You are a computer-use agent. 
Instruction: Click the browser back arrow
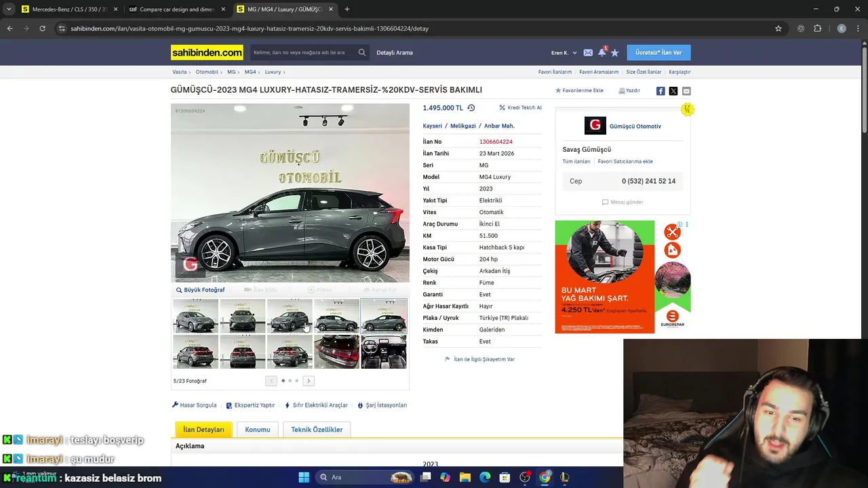pyautogui.click(x=9, y=28)
